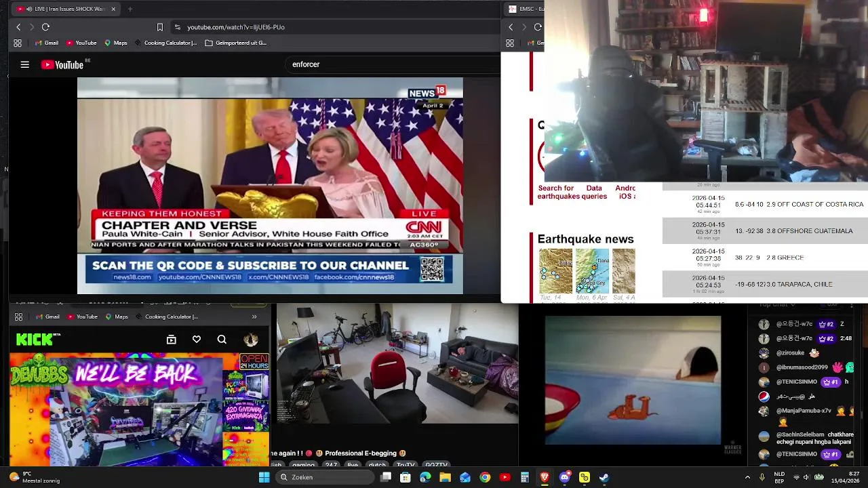The image size is (868, 488).
Task: Reload the EMSC browser page
Action: 538,27
